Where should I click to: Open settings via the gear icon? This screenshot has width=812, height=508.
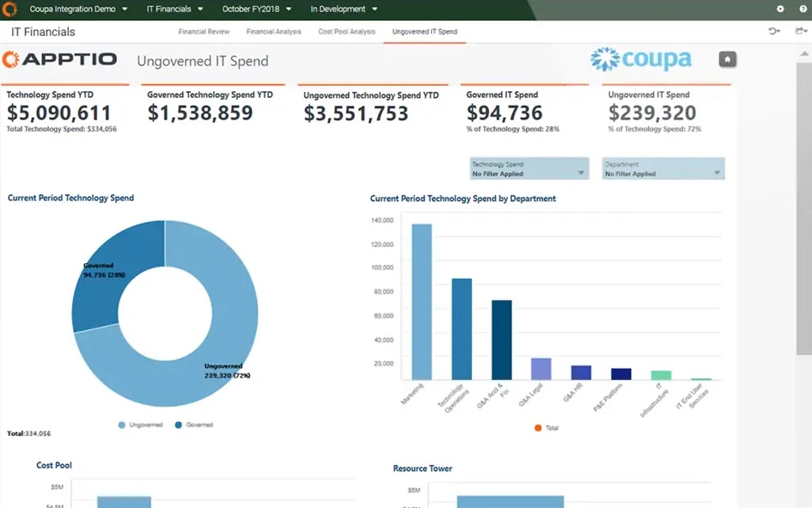[780, 9]
